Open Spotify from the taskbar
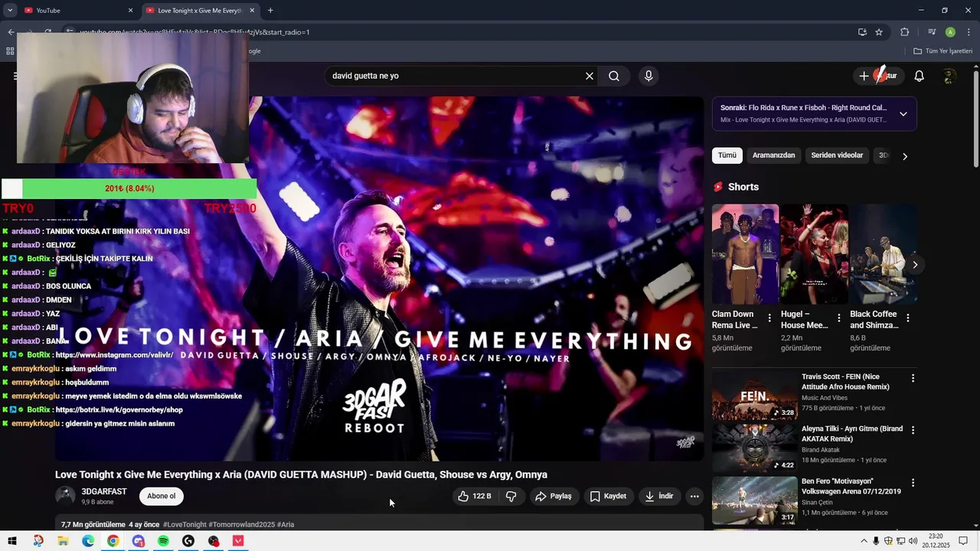Viewport: 980px width, 551px height. point(163,541)
